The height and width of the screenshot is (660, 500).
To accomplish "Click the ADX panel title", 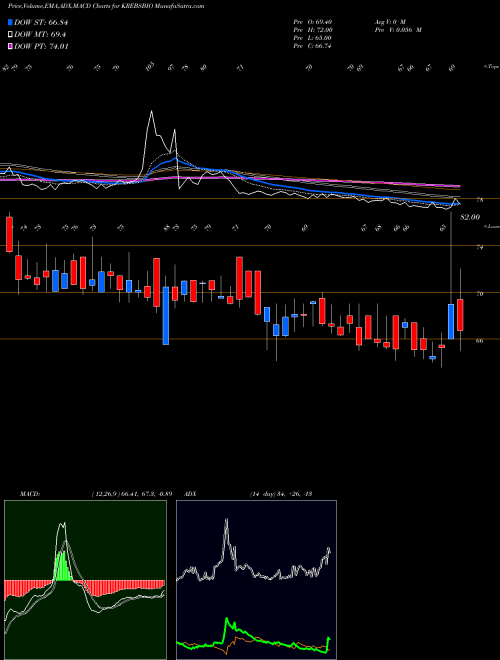I will click(x=191, y=494).
